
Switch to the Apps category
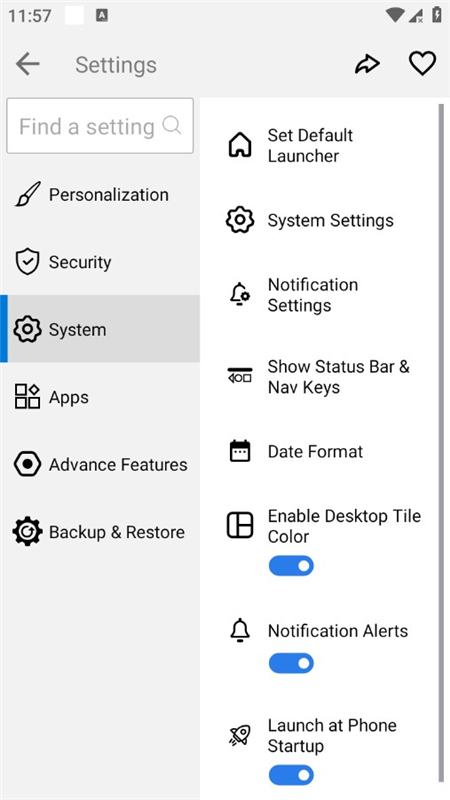click(x=100, y=397)
